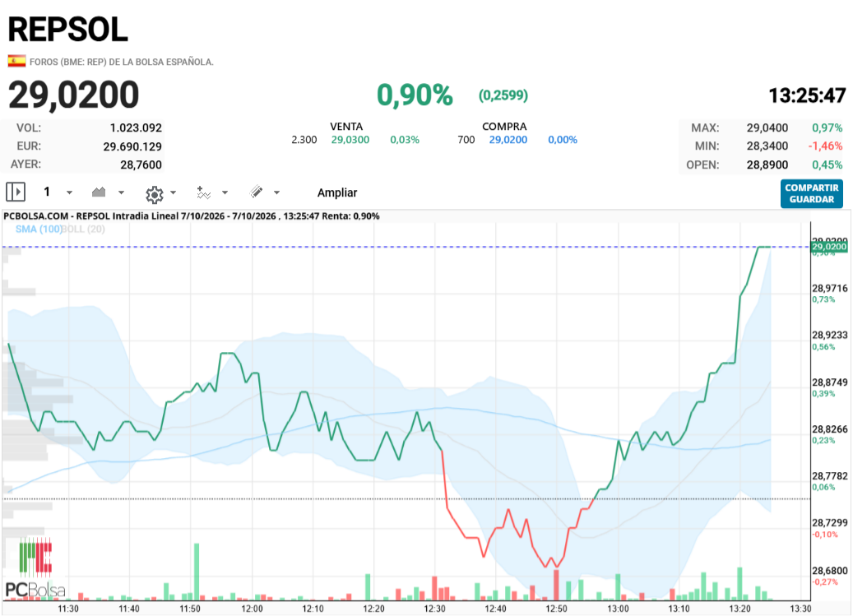The image size is (853, 616).
Task: Select the interval value 1
Action: click(x=47, y=192)
